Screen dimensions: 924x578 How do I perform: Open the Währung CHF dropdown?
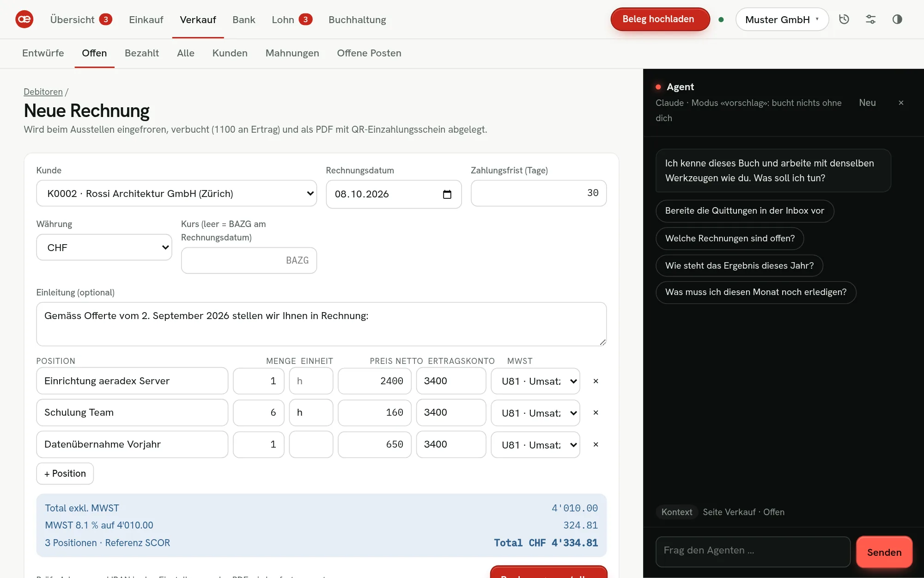click(104, 247)
